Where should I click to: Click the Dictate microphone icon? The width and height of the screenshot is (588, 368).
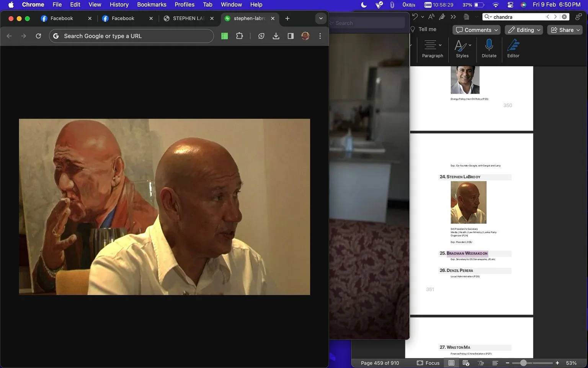point(489,45)
